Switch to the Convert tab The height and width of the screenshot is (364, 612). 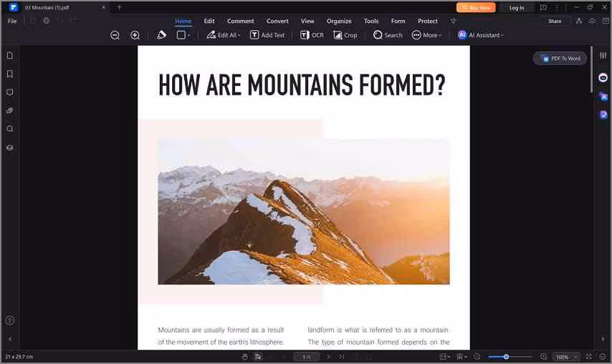point(277,21)
